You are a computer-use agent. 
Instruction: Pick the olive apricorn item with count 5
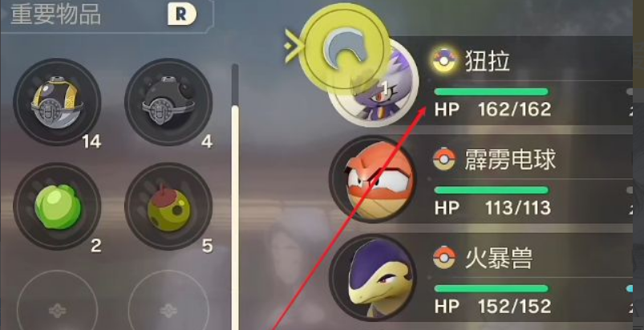[168, 206]
